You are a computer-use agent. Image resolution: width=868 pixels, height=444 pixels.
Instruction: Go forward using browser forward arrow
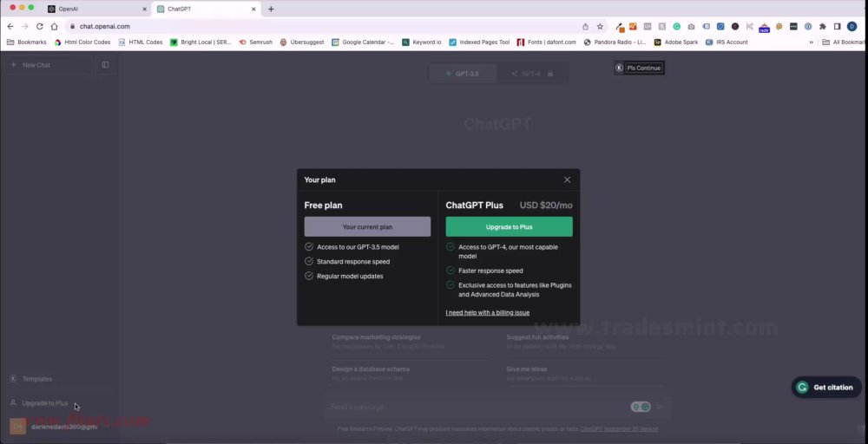click(25, 27)
